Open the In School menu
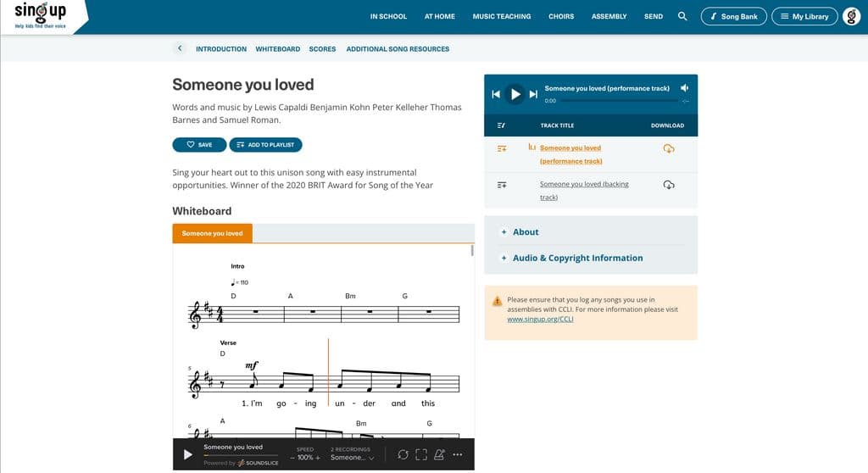This screenshot has height=473, width=868. coord(388,17)
